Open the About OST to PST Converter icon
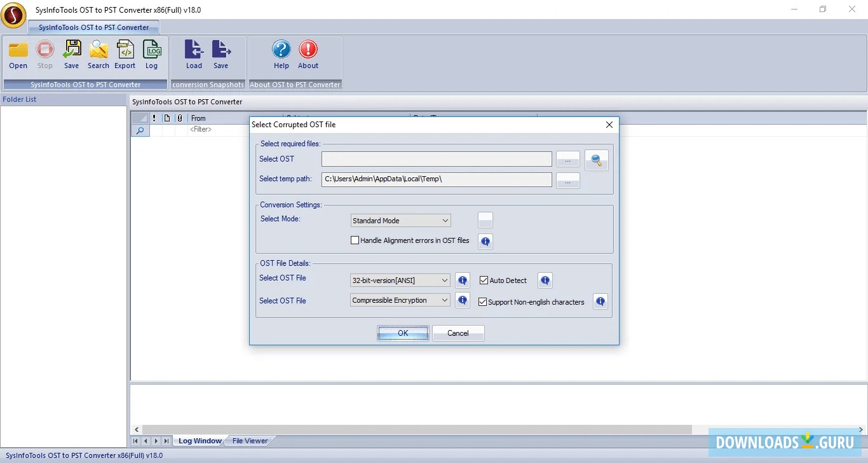868x463 pixels. [308, 54]
